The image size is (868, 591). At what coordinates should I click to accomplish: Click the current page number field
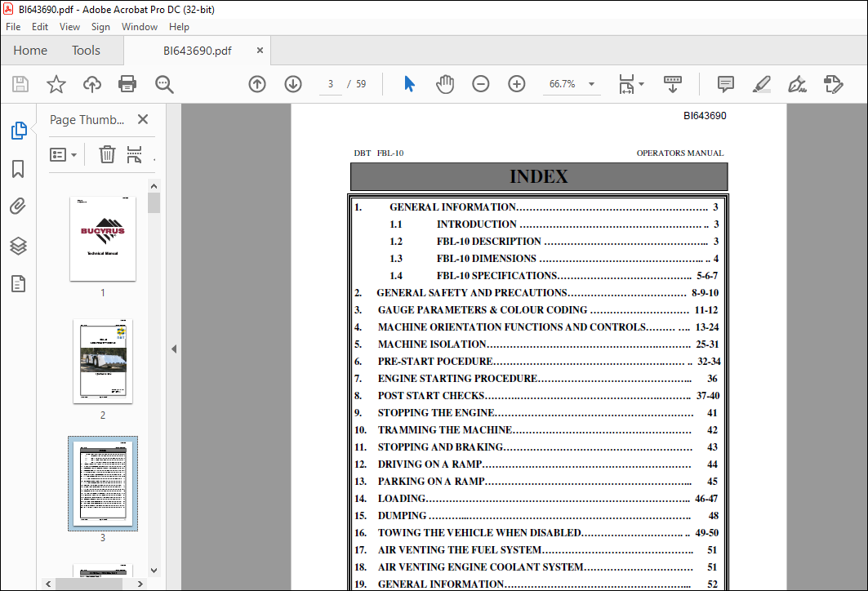point(331,84)
